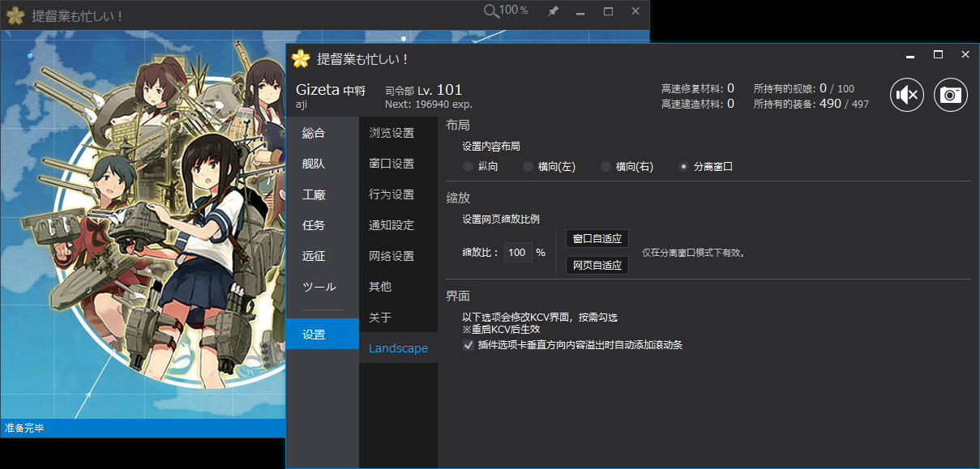Select the Landscape settings entry
This screenshot has height=469, width=980.
coord(398,348)
